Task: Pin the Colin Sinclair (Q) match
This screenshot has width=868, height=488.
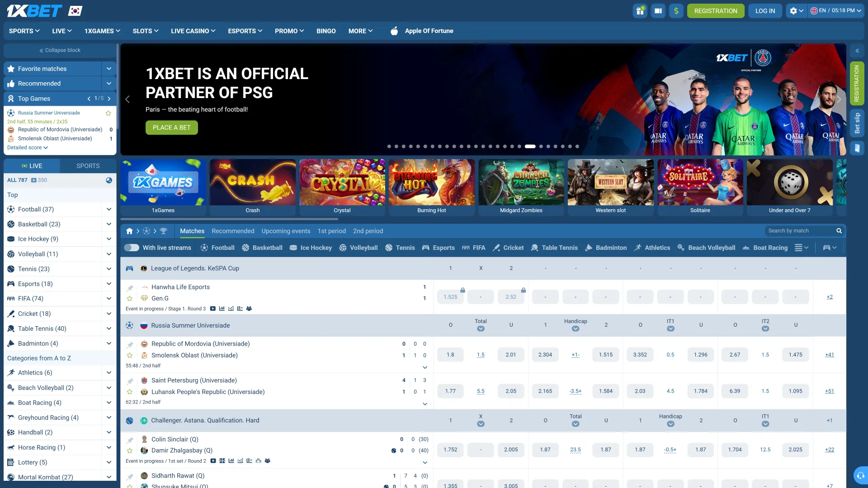Action: coord(130,440)
